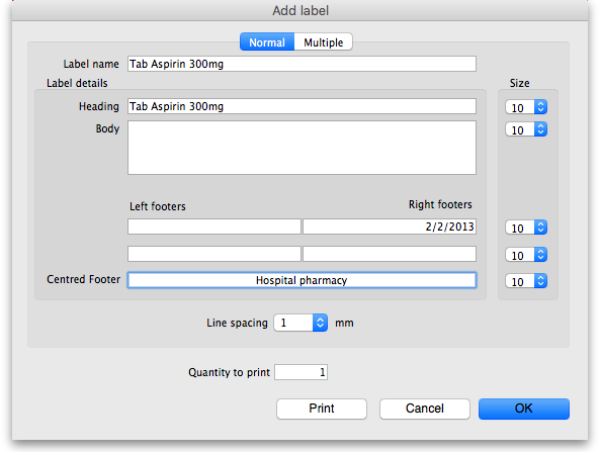The image size is (600, 452).
Task: Expand the Line spacing dropdown
Action: 302,323
